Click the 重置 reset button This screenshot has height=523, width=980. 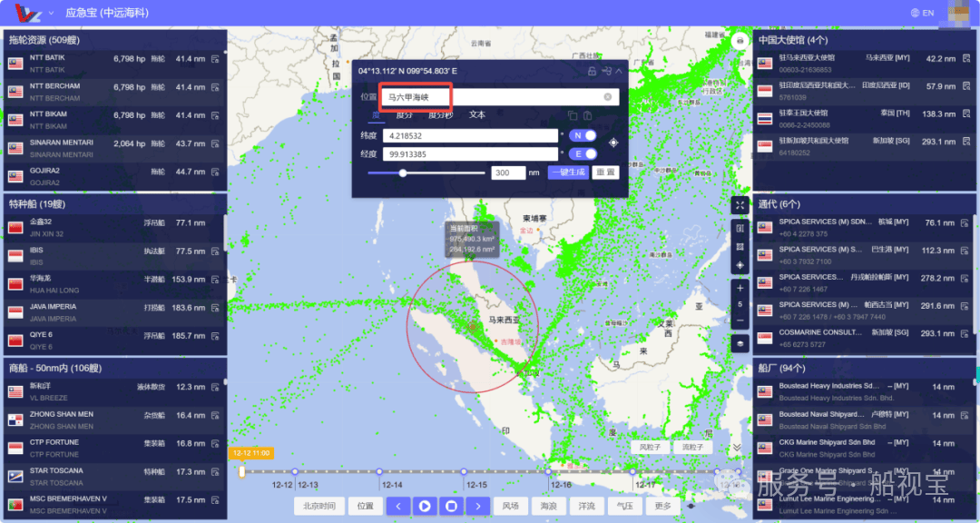[605, 173]
